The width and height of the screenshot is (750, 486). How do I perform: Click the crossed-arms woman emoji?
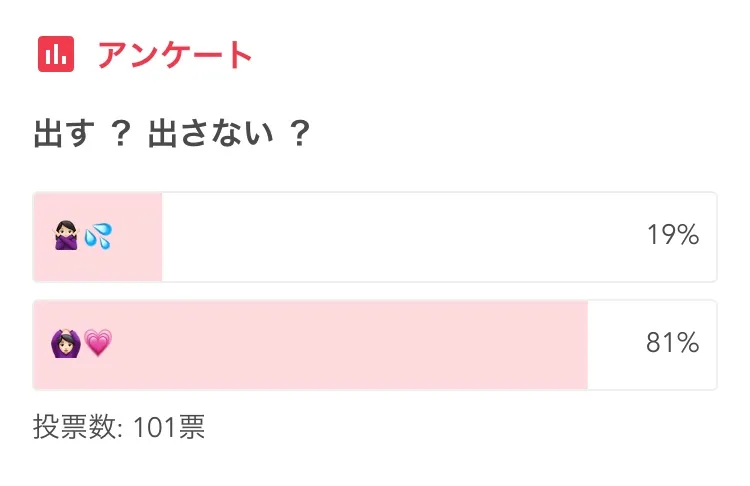[x=65, y=237]
